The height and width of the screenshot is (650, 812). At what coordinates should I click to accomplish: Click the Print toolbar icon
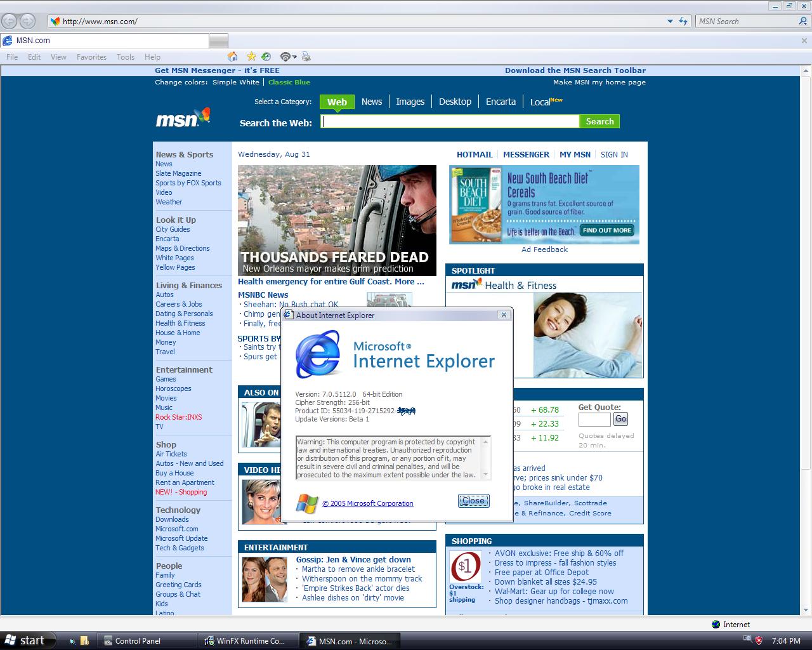(306, 56)
